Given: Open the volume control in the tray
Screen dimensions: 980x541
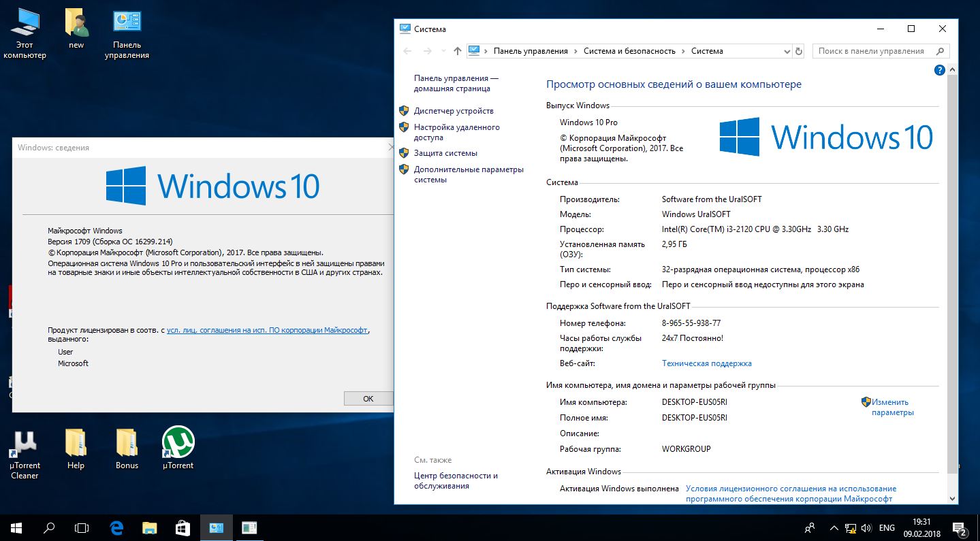Looking at the screenshot, I should tap(866, 528).
